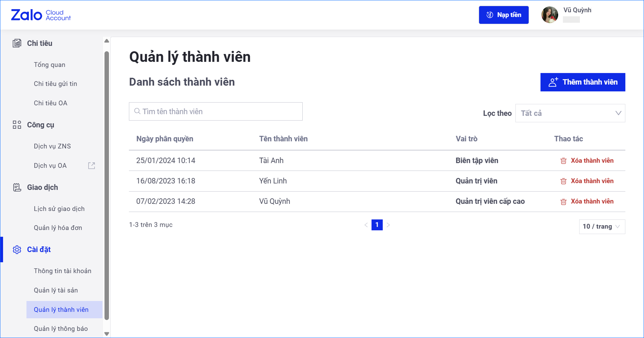Click sidebar scrollbar down arrow

click(x=107, y=334)
